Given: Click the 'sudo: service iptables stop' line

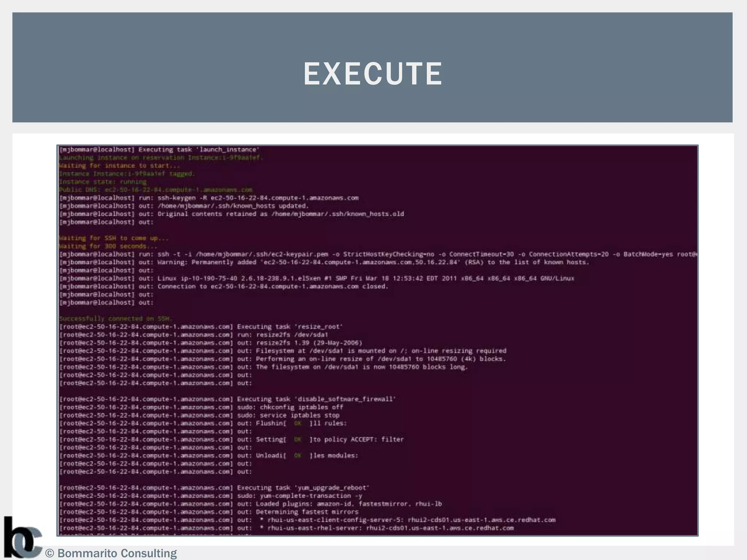Looking at the screenshot, I should click(x=200, y=415).
